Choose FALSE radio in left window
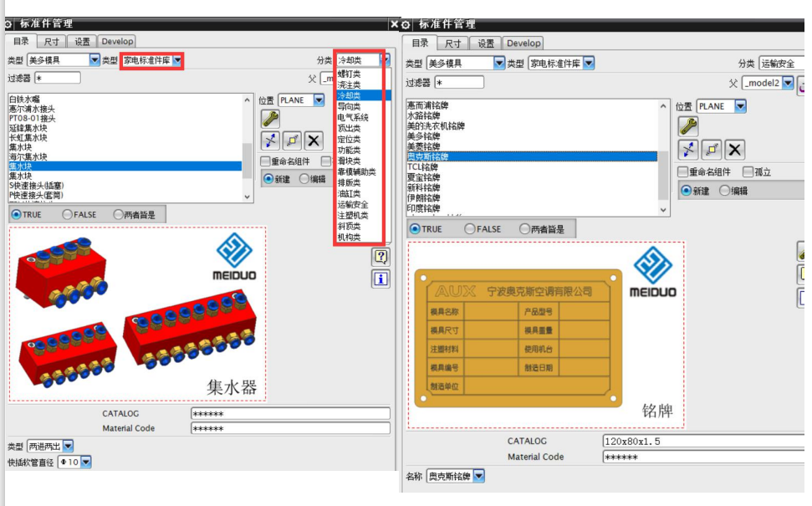 tap(67, 214)
